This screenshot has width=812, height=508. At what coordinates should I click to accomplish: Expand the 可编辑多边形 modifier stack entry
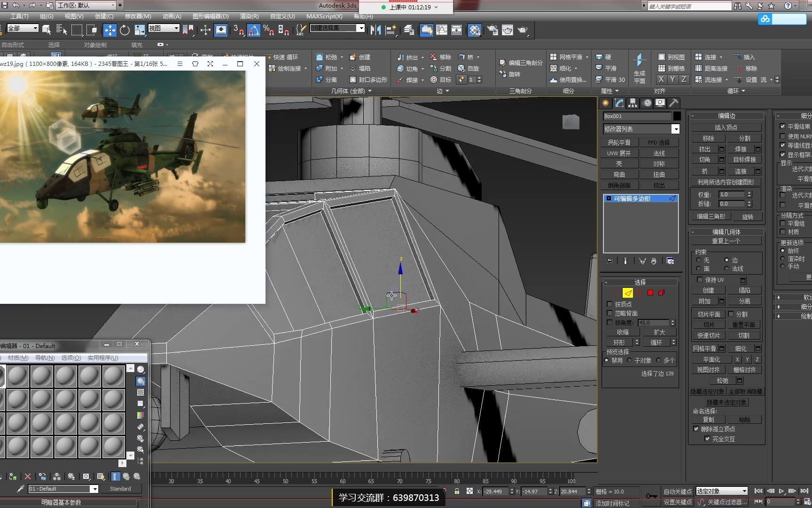click(x=609, y=198)
